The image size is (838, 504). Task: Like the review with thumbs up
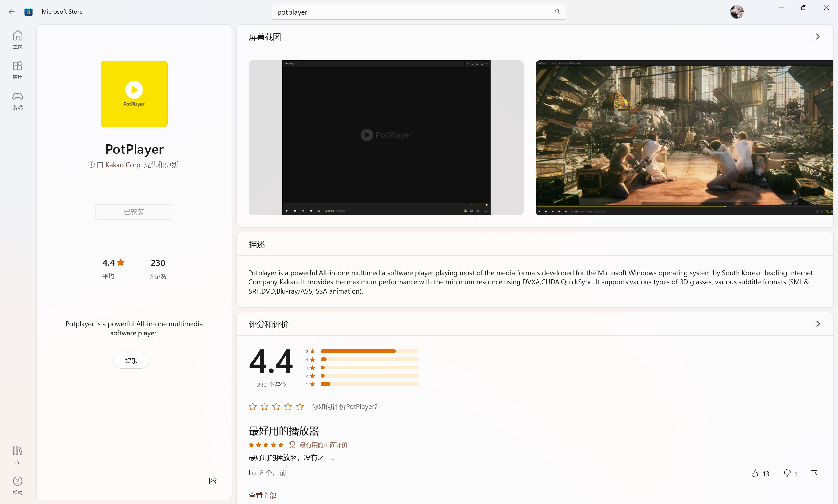[x=755, y=474]
